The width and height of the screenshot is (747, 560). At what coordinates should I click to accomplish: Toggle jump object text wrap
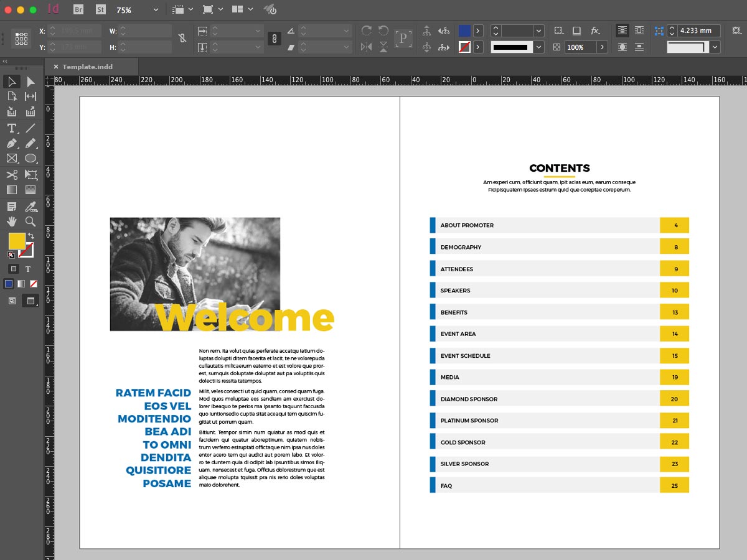pyautogui.click(x=639, y=47)
